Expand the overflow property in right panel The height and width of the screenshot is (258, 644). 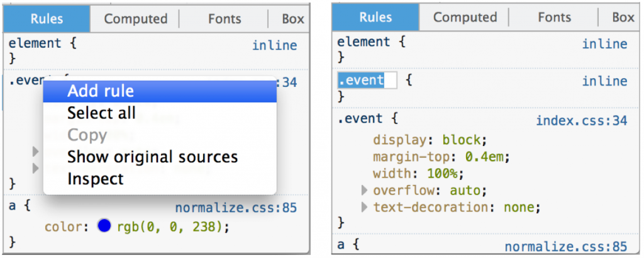[364, 190]
